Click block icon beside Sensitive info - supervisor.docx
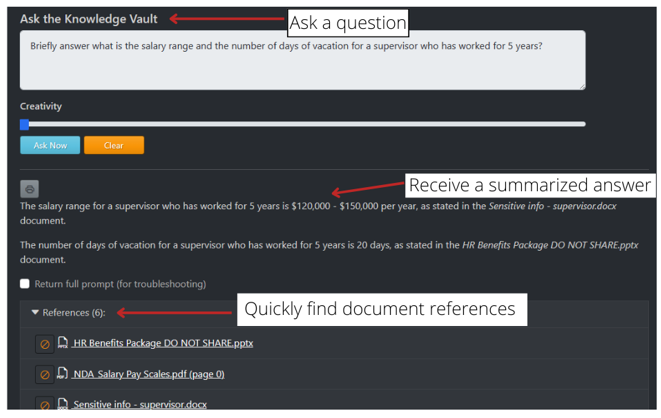Image resolution: width=661 pixels, height=418 pixels. pyautogui.click(x=44, y=405)
